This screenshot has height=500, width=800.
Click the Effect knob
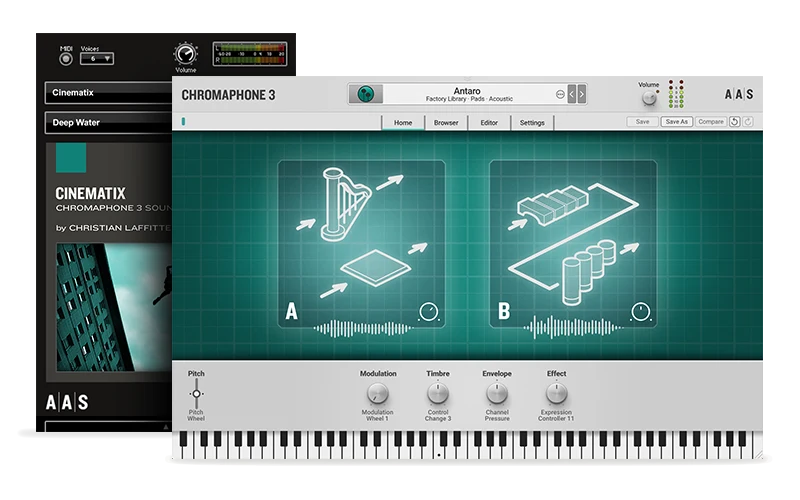point(556,393)
